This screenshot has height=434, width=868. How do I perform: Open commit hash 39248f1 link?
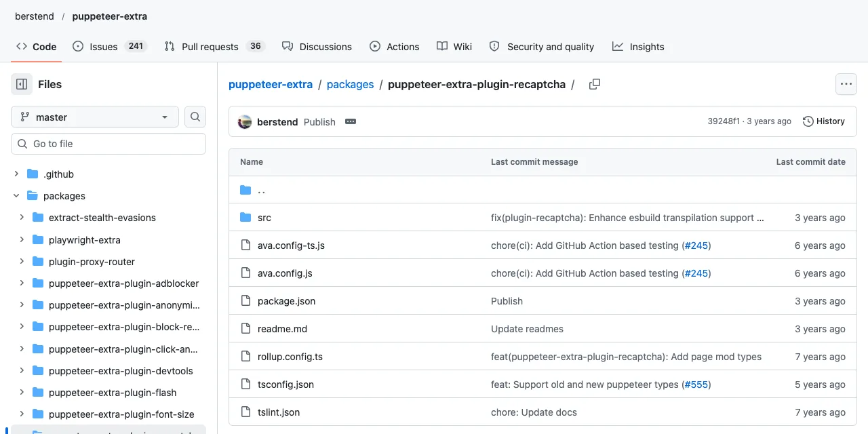[x=724, y=121]
